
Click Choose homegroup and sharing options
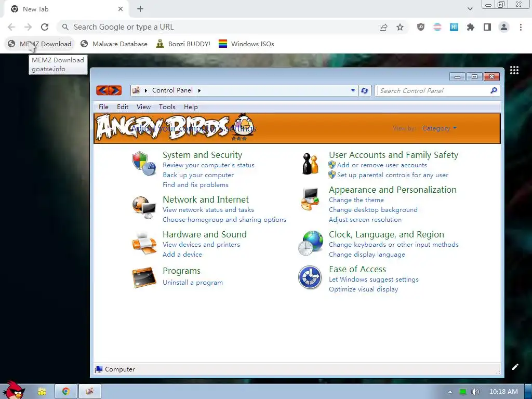click(224, 220)
